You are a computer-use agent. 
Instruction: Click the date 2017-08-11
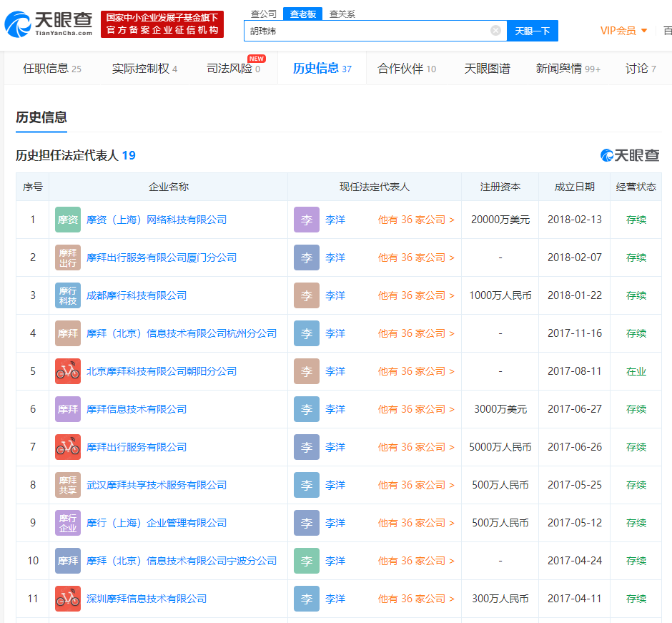pos(574,371)
